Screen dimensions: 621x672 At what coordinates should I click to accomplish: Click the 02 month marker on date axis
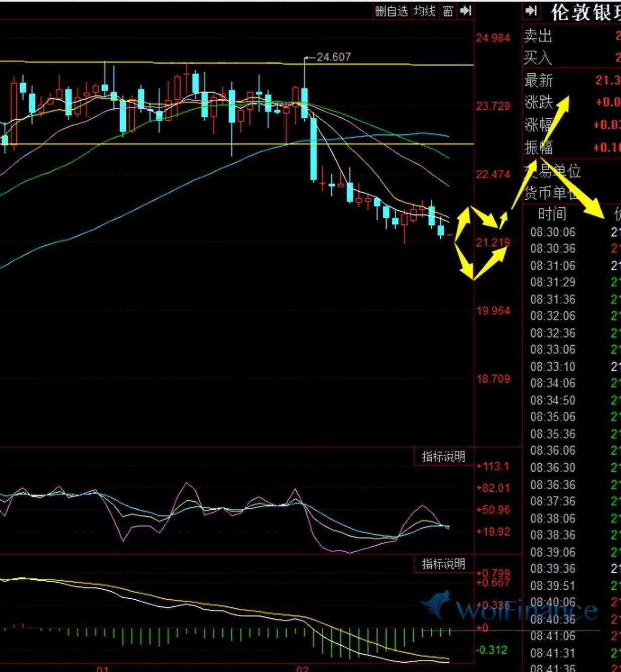point(302,668)
